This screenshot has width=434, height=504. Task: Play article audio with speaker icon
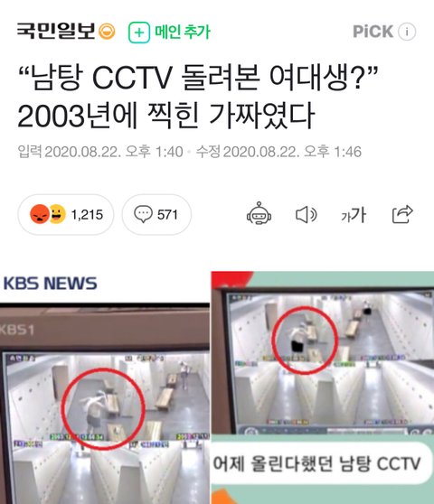coord(306,214)
